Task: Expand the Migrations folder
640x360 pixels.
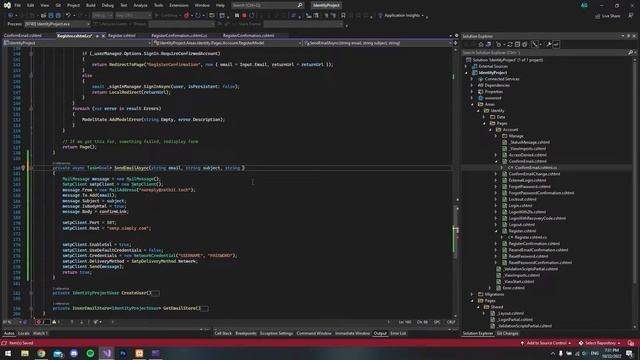Action: (x=472, y=294)
